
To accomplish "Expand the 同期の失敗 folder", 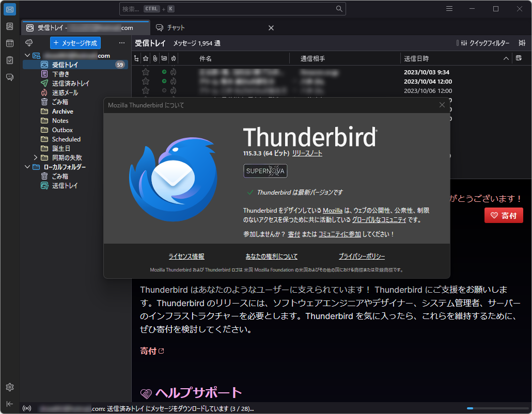I will pyautogui.click(x=35, y=157).
